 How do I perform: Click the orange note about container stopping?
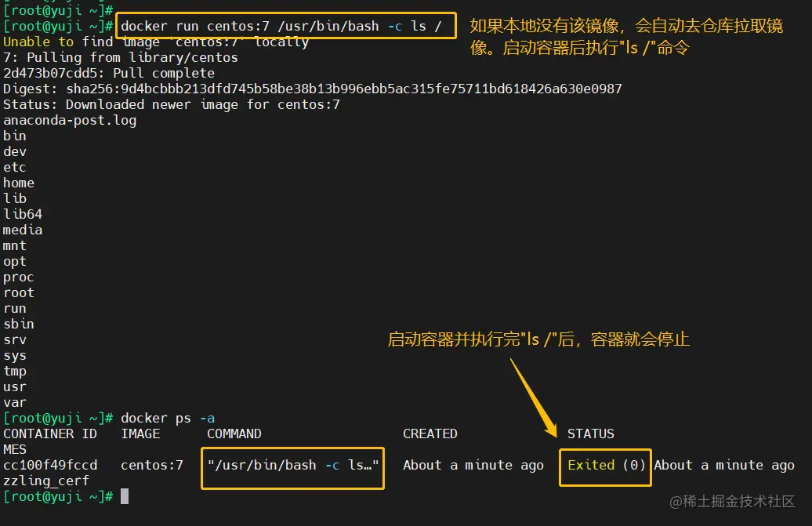pos(538,339)
